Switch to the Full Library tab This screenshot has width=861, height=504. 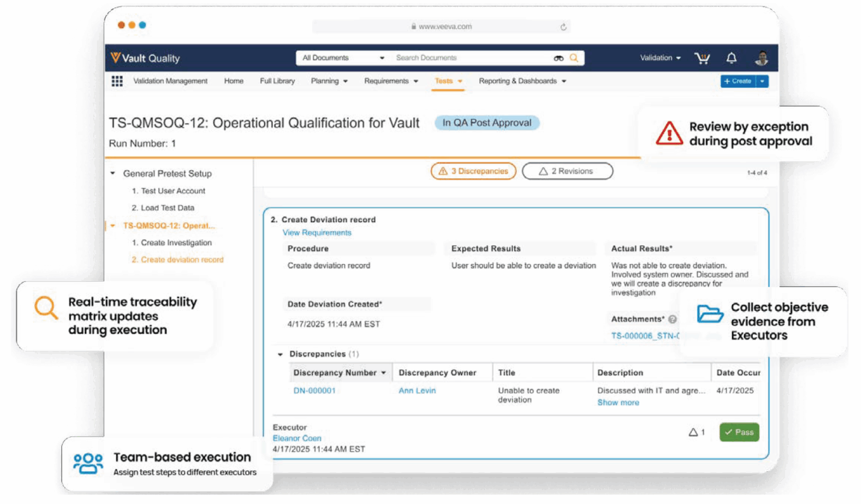277,81
